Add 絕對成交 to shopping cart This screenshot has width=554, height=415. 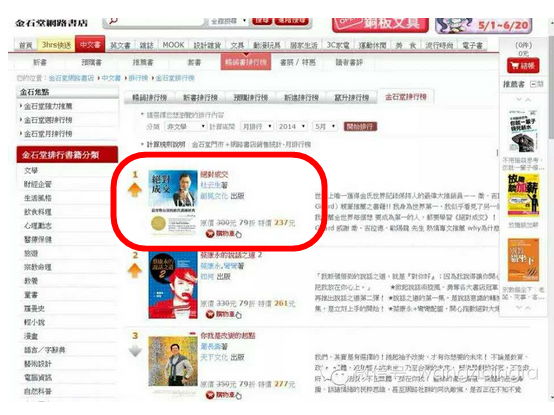(x=223, y=234)
